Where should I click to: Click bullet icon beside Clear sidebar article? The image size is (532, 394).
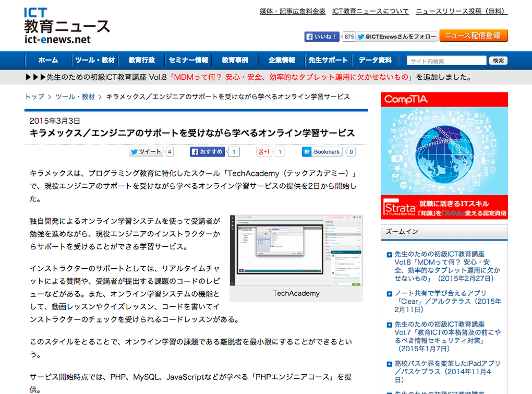point(390,294)
